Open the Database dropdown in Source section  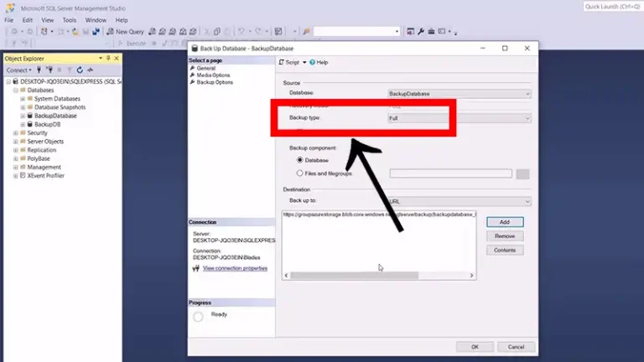pyautogui.click(x=460, y=94)
